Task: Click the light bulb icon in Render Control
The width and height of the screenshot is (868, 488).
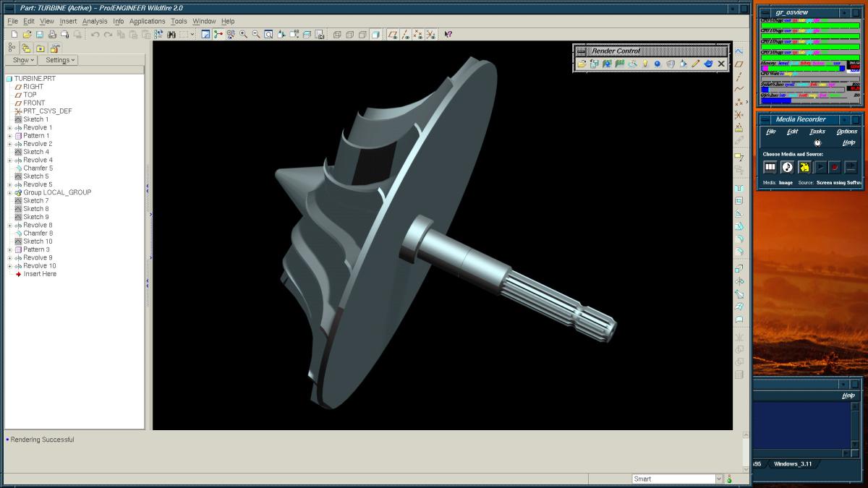Action: (645, 64)
